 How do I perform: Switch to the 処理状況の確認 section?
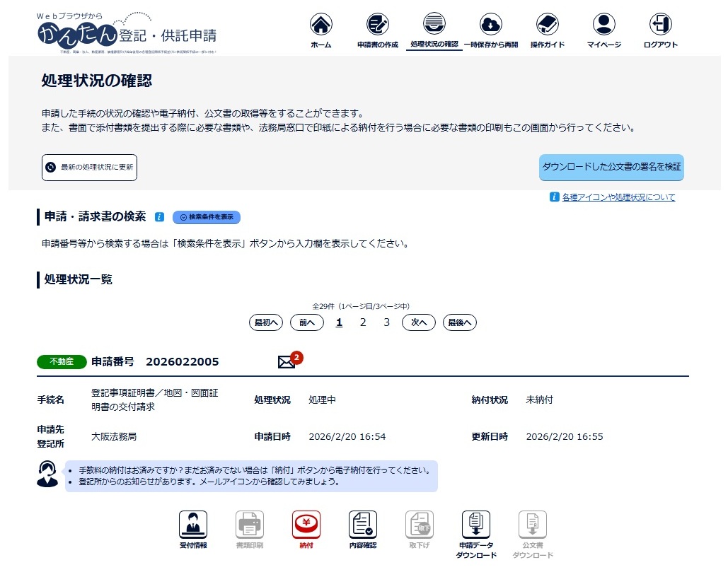[x=434, y=30]
